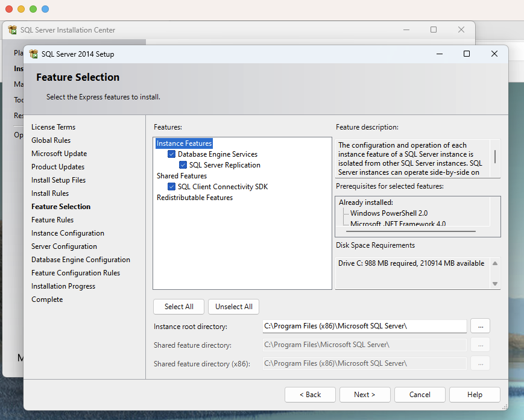
Task: Click the Shared feature directory (x86) field
Action: (365, 363)
